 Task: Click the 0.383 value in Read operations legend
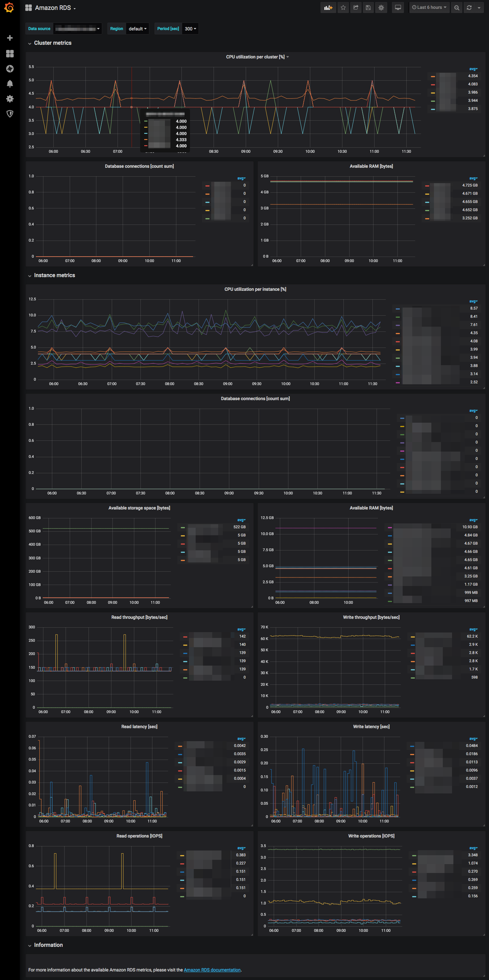(x=241, y=855)
